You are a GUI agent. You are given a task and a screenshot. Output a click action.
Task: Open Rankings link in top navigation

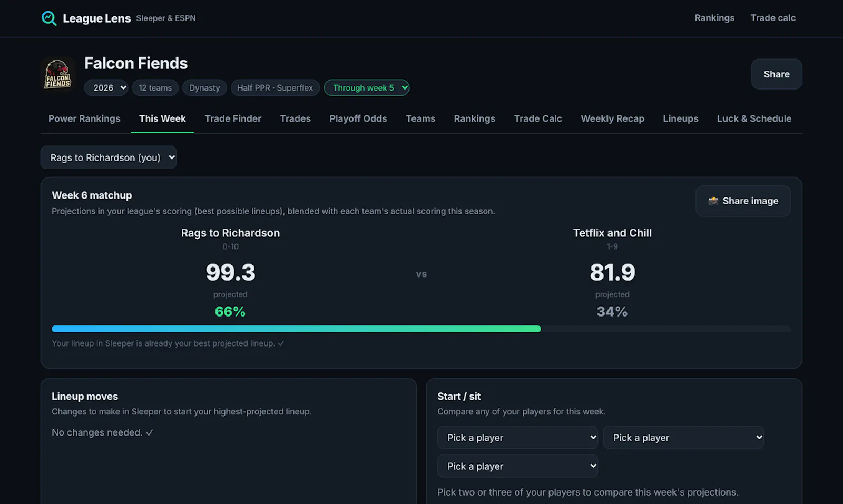[714, 18]
